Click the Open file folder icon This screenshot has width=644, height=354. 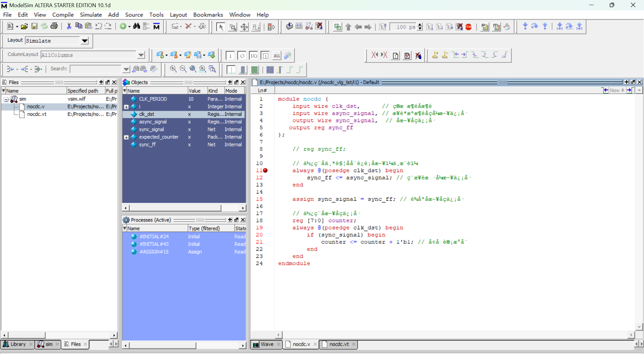click(x=24, y=26)
